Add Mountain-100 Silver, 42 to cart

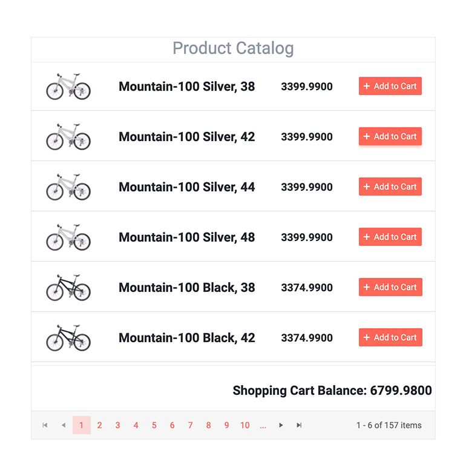tap(390, 137)
